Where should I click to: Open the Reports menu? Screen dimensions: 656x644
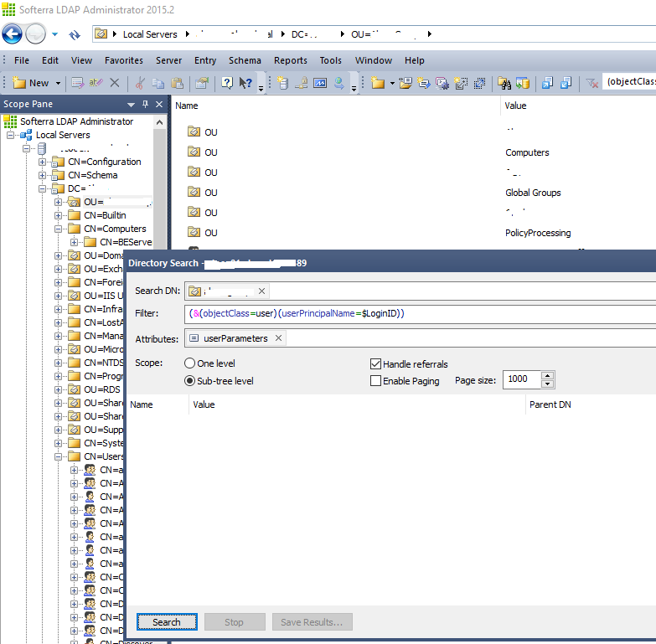[290, 60]
